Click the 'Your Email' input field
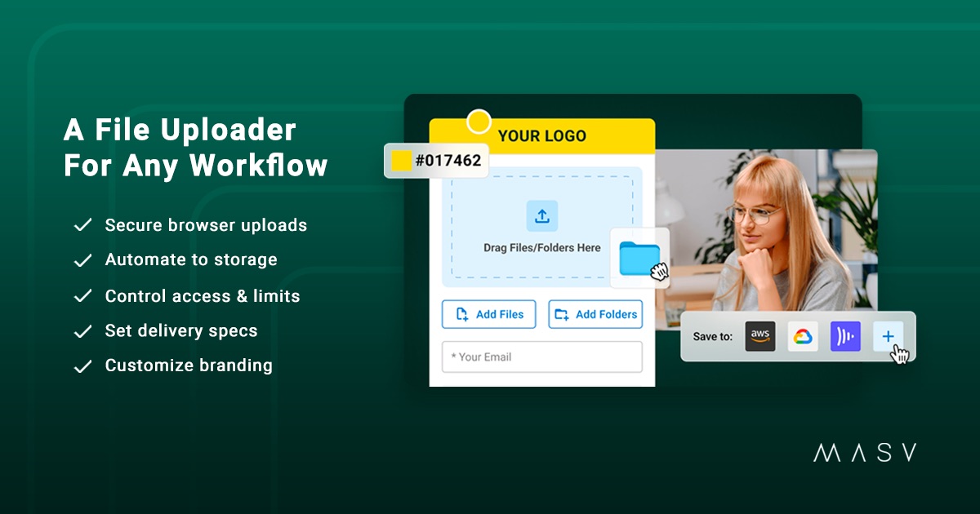Image resolution: width=980 pixels, height=514 pixels. click(541, 357)
